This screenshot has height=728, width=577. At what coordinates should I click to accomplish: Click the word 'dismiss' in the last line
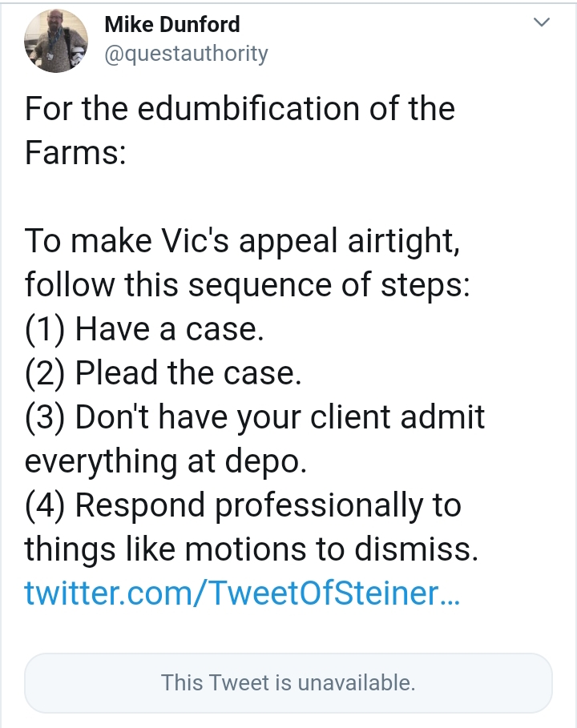pyautogui.click(x=413, y=549)
